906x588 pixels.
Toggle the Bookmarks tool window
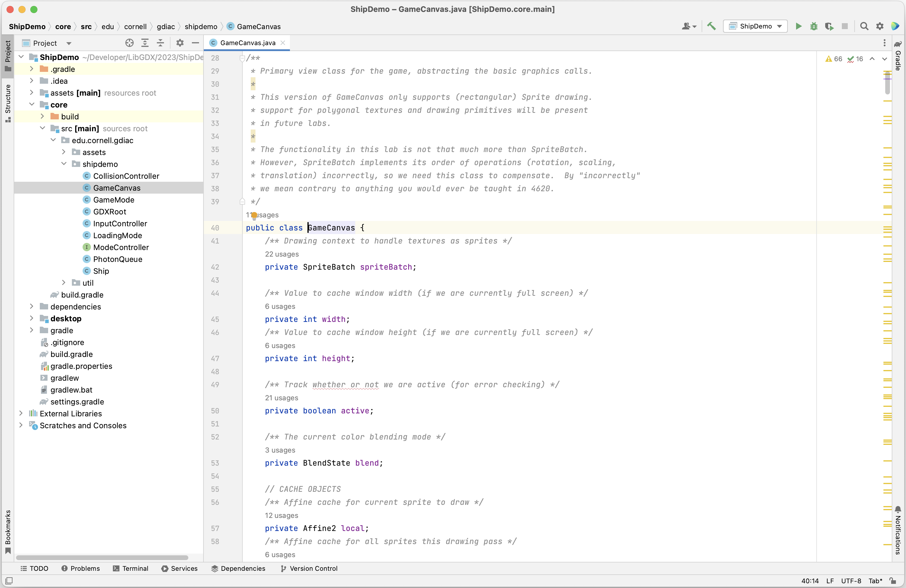(8, 531)
